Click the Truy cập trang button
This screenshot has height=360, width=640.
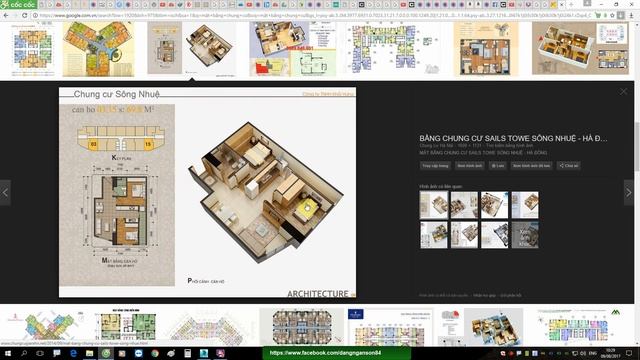(435, 166)
